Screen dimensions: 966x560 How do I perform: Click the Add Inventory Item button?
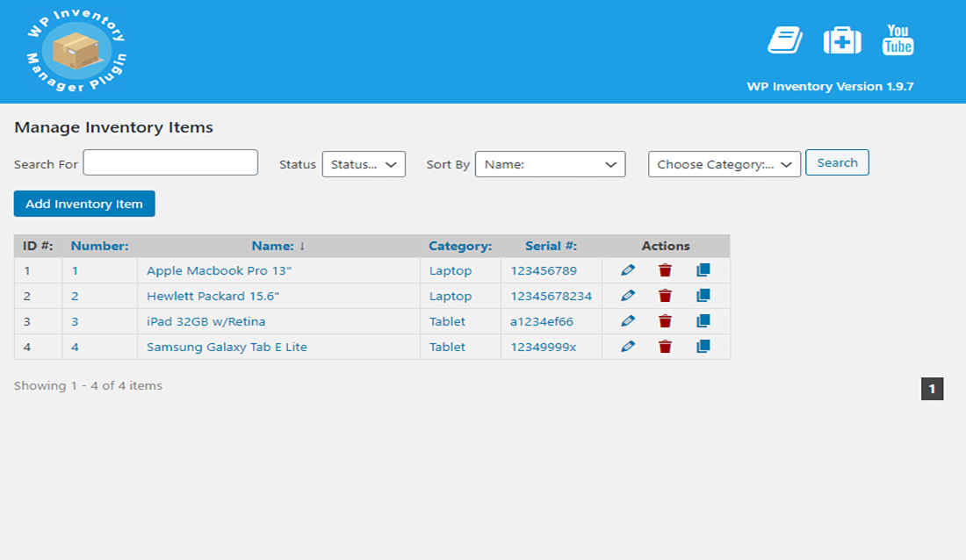click(84, 204)
